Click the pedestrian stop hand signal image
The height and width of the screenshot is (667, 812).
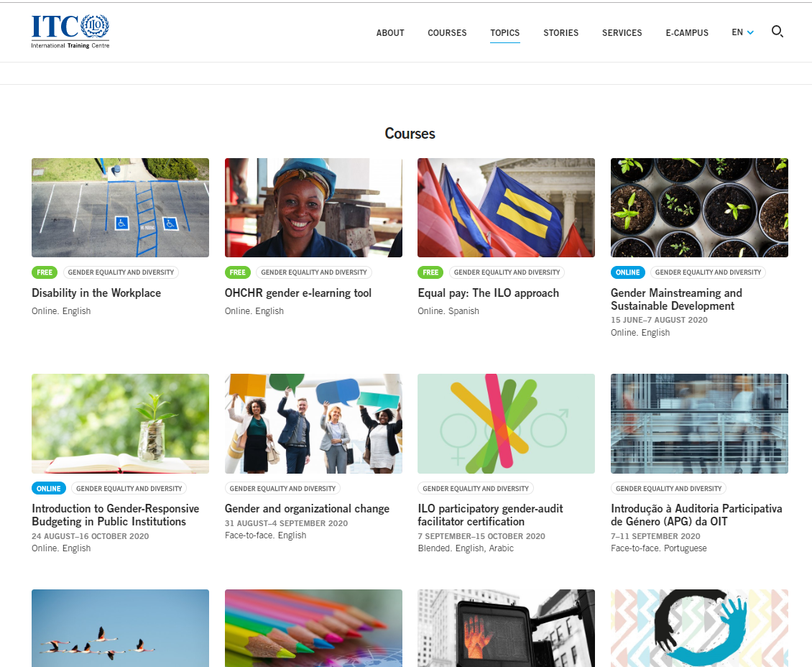pyautogui.click(x=506, y=627)
